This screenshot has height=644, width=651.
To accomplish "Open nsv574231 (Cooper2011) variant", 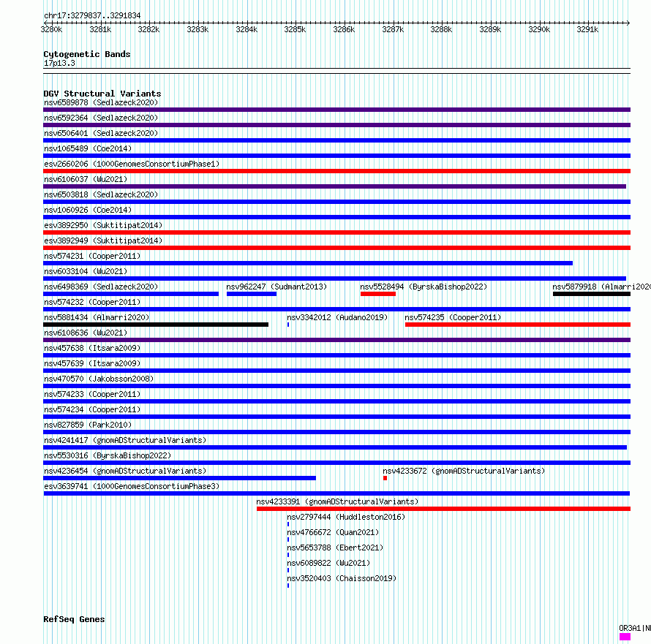I will 92,256.
